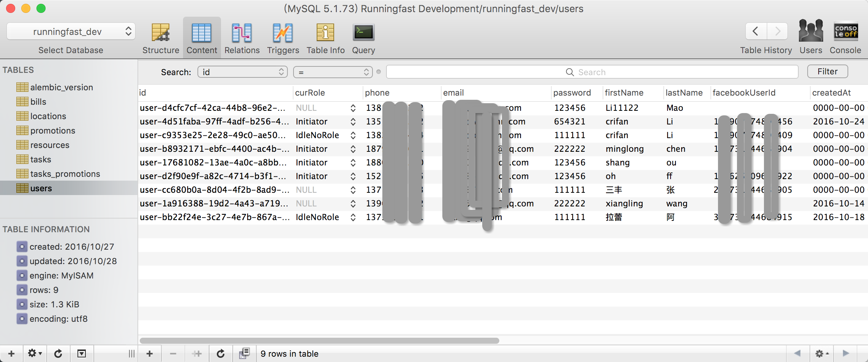
Task: Select the users table
Action: (69, 188)
